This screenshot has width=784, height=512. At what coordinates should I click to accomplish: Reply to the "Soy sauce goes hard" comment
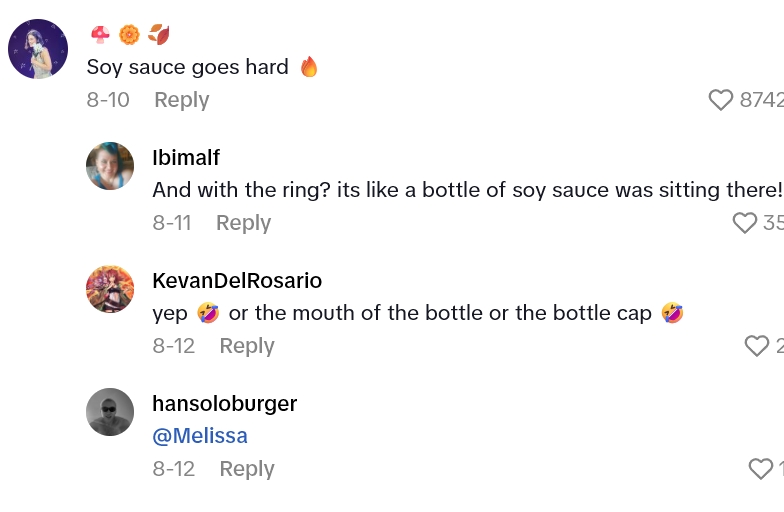click(181, 100)
